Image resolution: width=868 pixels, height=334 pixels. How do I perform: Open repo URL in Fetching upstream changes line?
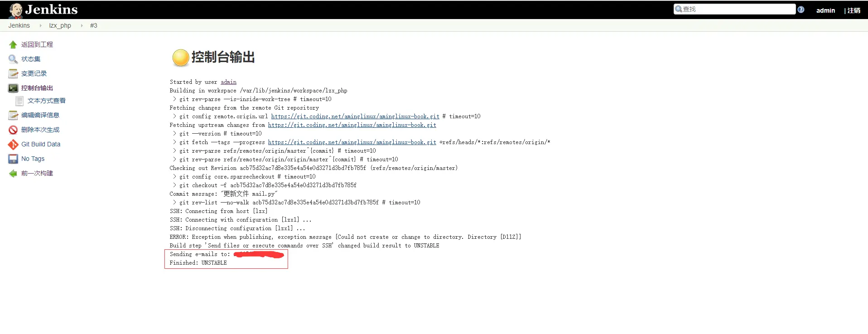pyautogui.click(x=352, y=125)
